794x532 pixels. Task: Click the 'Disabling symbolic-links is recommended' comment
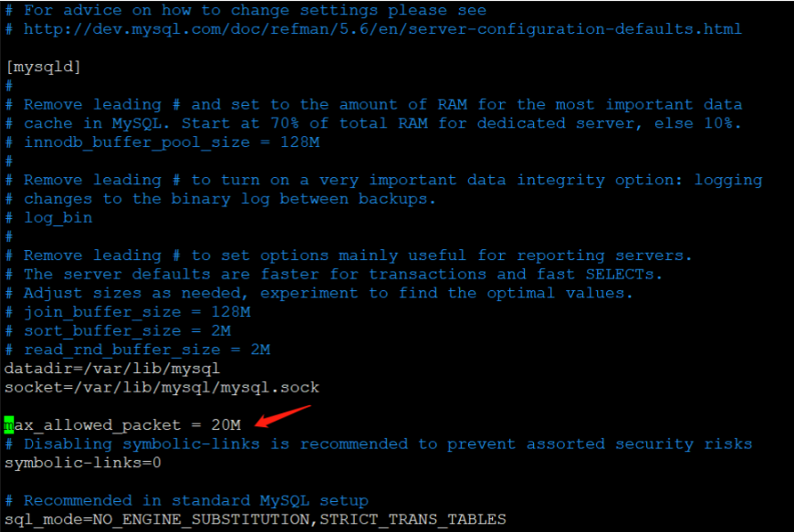point(378,443)
